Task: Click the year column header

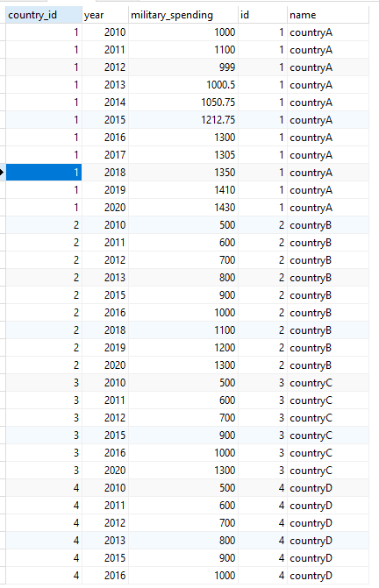Action: tap(105, 15)
